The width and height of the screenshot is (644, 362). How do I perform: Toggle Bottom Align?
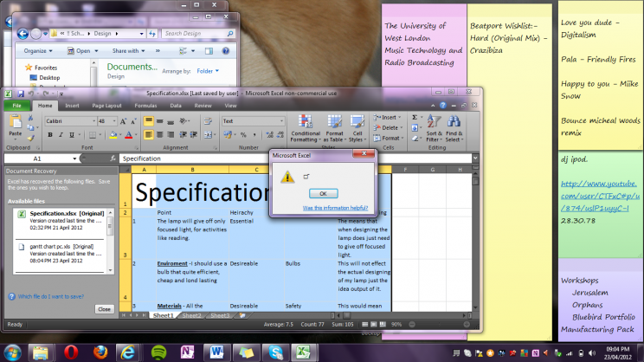click(171, 121)
